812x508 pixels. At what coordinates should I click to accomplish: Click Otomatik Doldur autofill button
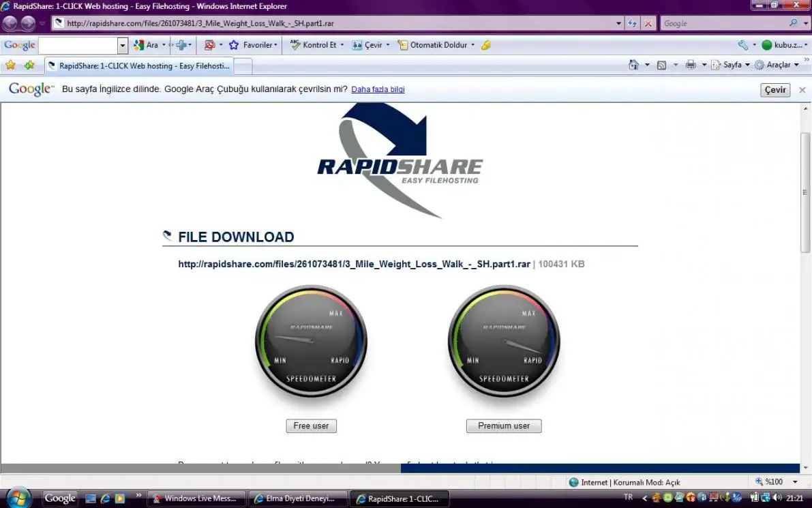432,45
